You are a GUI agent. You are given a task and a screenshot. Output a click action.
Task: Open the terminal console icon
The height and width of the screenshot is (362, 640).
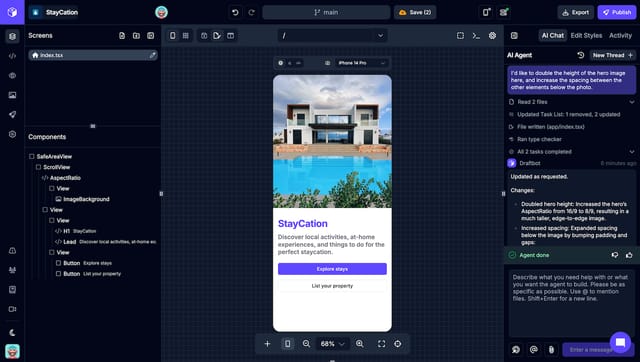(476, 36)
